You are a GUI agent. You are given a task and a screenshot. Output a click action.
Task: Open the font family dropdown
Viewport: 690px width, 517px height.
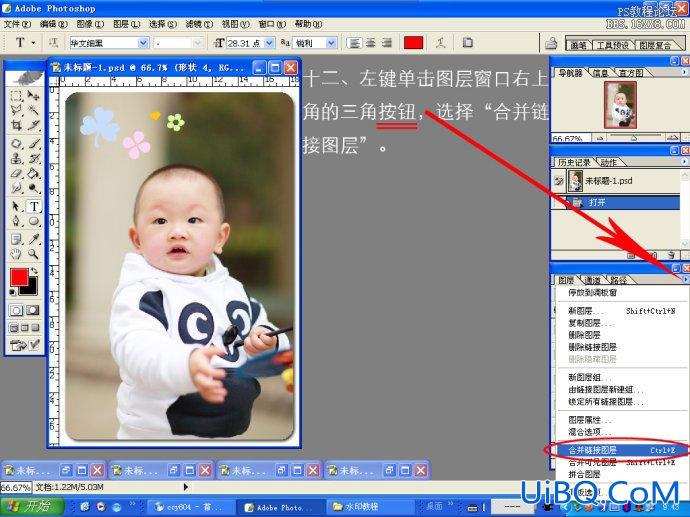click(x=143, y=43)
